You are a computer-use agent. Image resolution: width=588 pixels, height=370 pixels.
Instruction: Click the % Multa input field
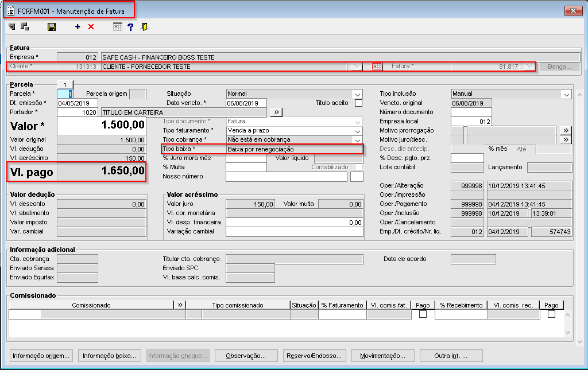246,167
